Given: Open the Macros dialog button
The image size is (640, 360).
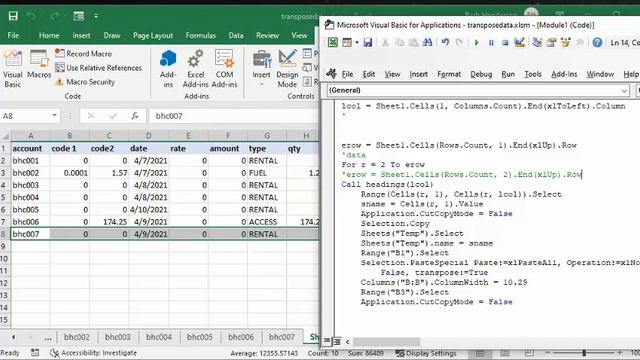Looking at the screenshot, I should pos(39,64).
